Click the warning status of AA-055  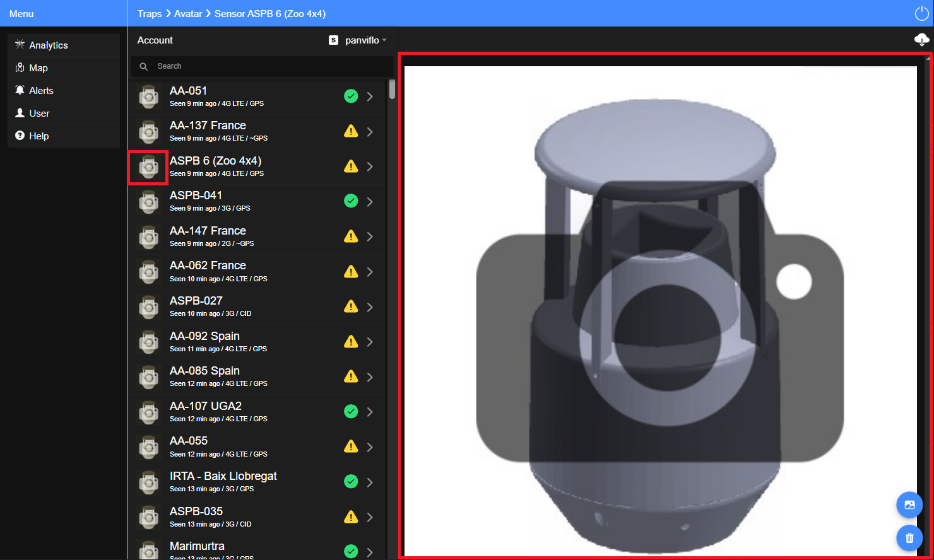coord(351,446)
